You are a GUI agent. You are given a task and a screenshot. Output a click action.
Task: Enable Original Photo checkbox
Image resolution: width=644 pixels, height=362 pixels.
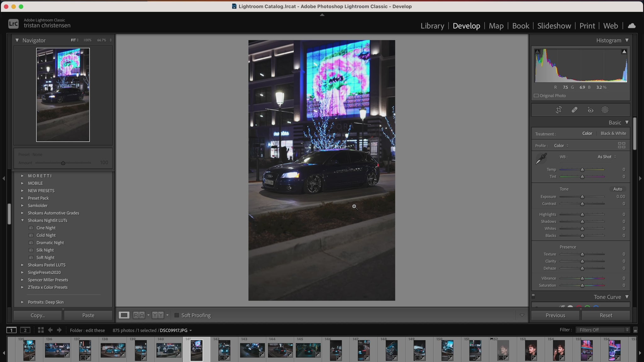pyautogui.click(x=536, y=96)
